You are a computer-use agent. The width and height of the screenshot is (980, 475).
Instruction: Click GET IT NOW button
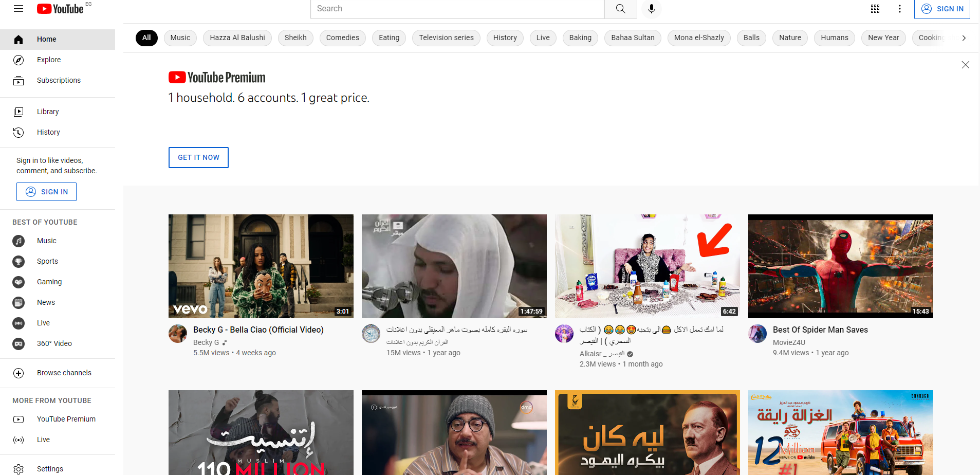(198, 157)
